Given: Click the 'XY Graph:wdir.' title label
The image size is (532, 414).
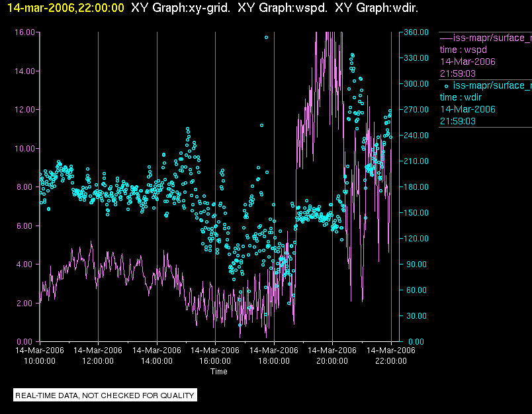Looking at the screenshot, I should tap(377, 8).
